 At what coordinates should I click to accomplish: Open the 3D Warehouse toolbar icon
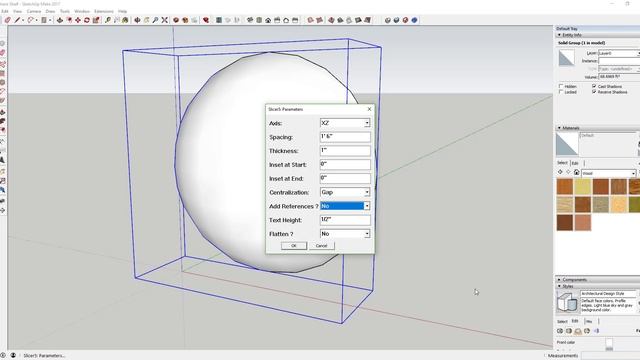(176, 20)
